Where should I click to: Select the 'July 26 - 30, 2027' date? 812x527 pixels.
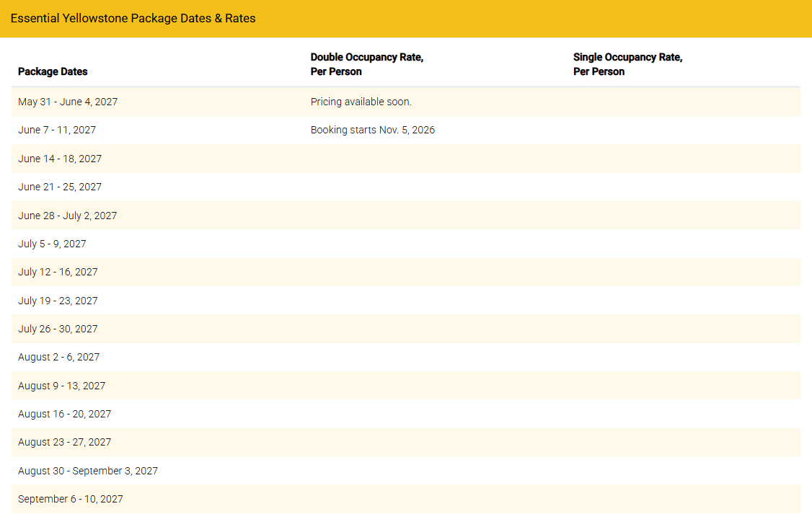(x=58, y=329)
